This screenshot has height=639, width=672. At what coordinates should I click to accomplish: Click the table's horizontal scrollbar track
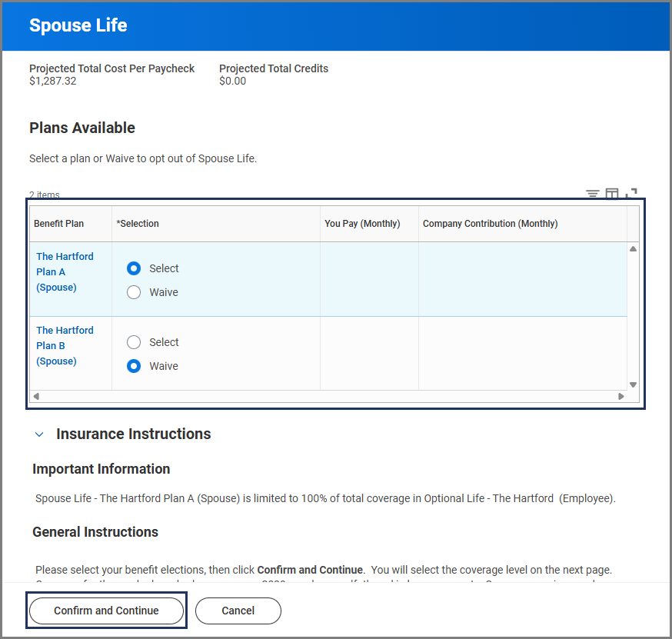click(328, 397)
